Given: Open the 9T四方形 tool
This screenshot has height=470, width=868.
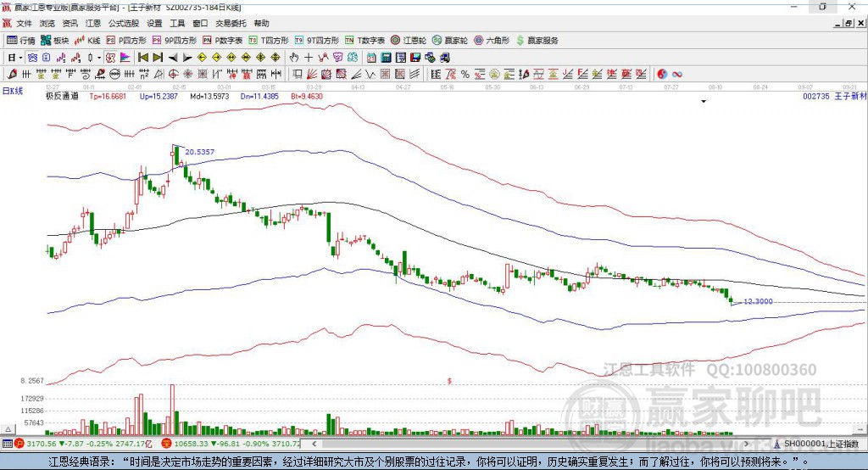Looking at the screenshot, I should (x=317, y=41).
